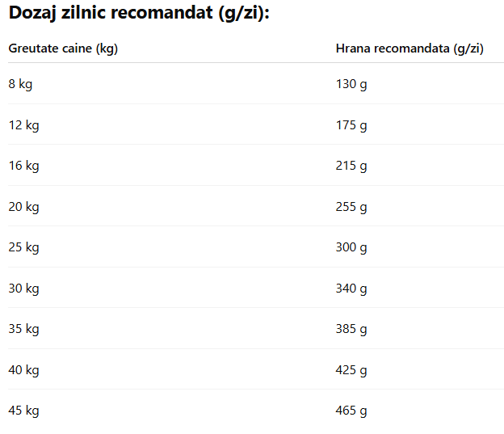Click the '300 g' value

click(x=351, y=247)
